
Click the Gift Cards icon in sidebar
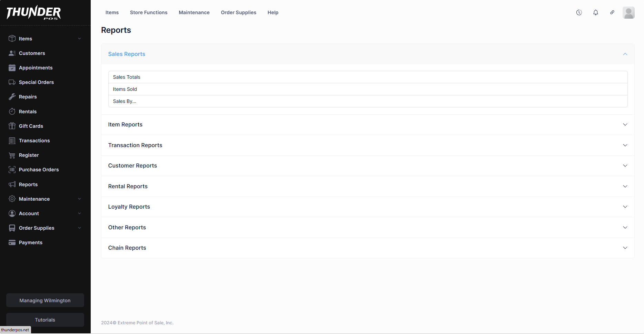pos(12,126)
